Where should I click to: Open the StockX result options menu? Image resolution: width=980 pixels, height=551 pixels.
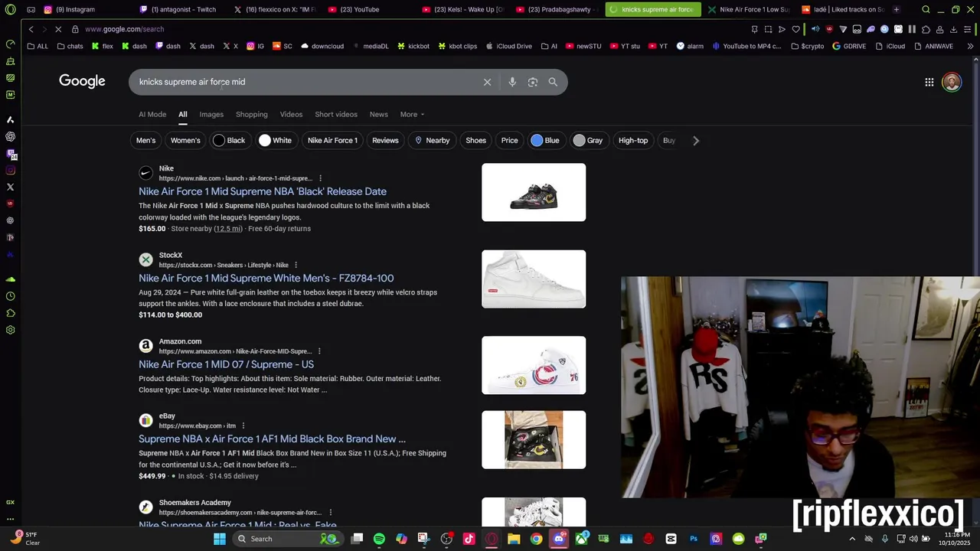tap(296, 265)
